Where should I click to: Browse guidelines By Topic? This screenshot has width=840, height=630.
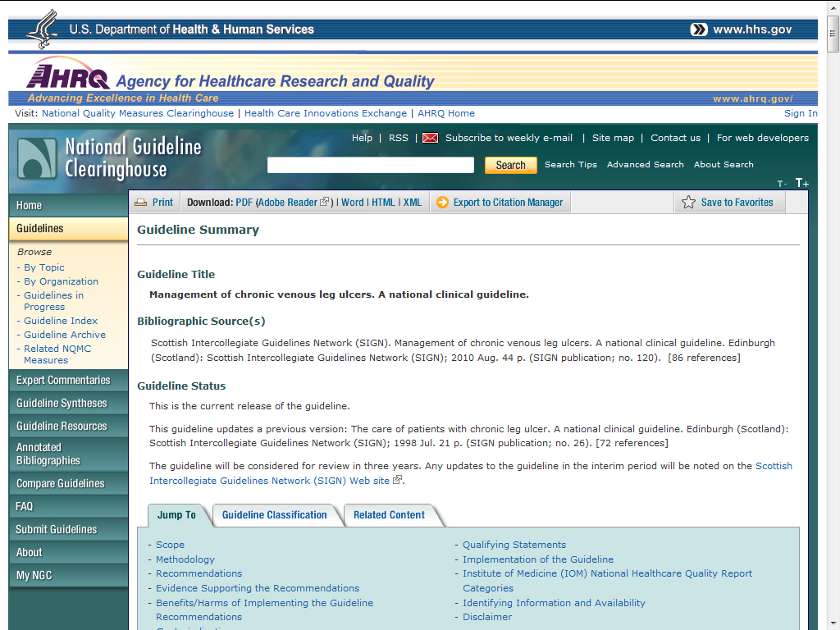click(44, 267)
